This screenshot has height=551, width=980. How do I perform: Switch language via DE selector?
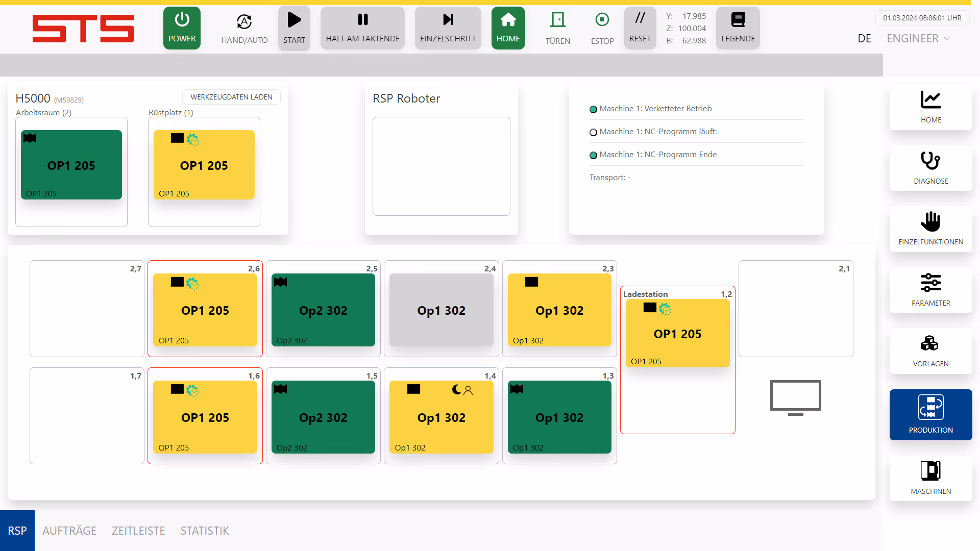click(x=864, y=39)
